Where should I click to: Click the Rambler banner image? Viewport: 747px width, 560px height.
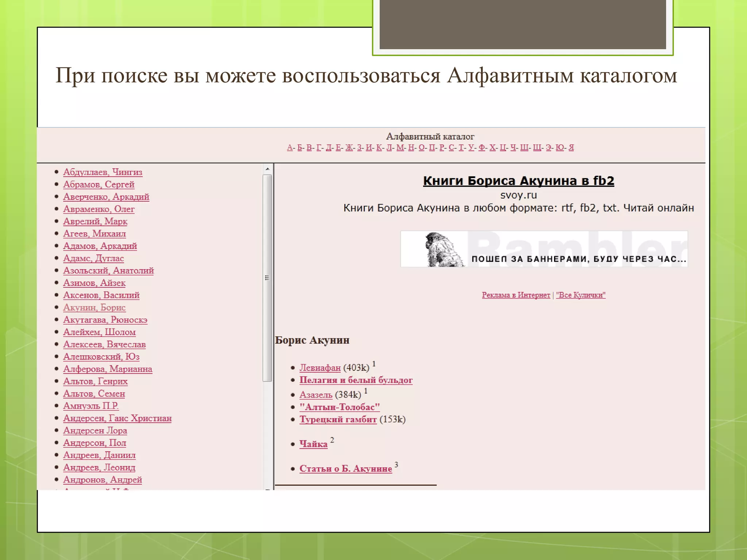click(x=544, y=249)
